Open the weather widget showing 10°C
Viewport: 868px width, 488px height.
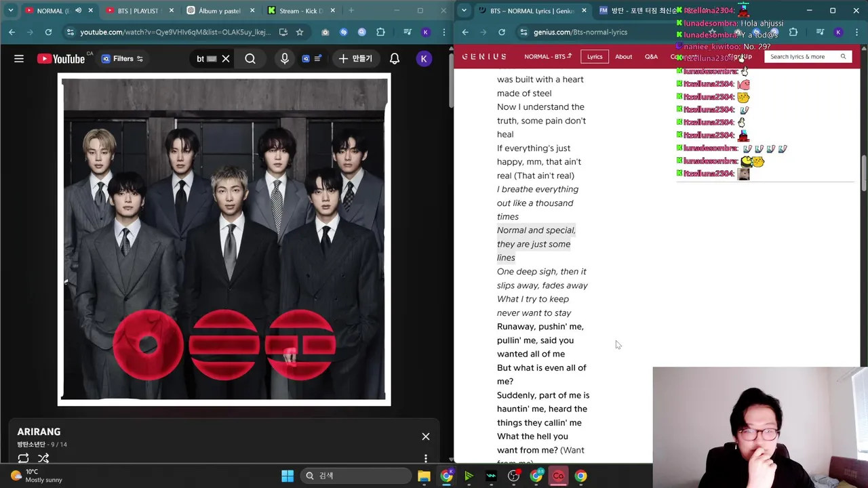pos(37,476)
